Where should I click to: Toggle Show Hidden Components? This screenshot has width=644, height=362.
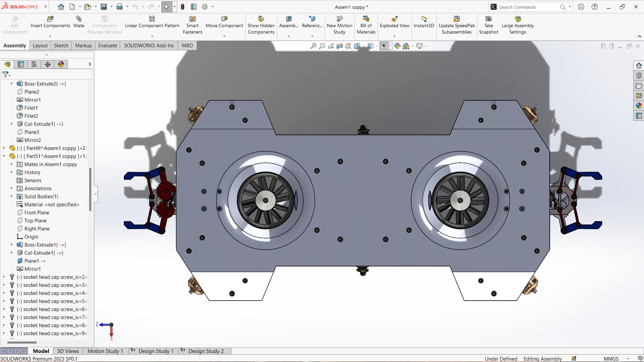pyautogui.click(x=261, y=19)
